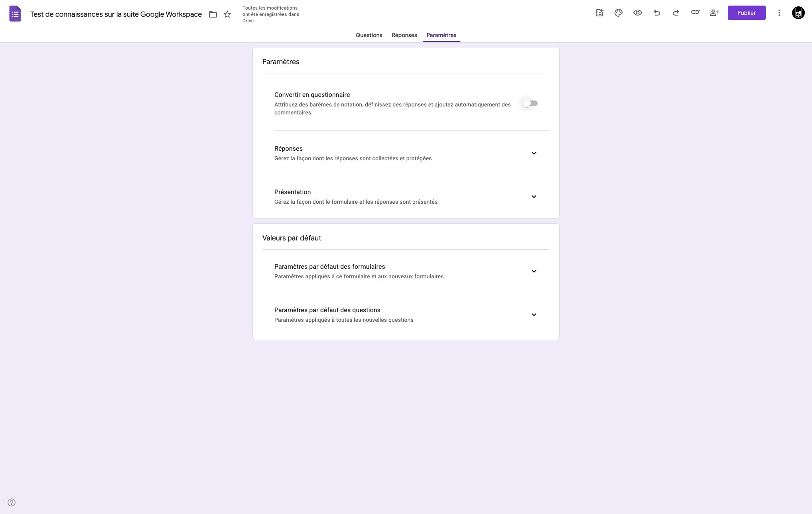This screenshot has height=514, width=812.
Task: Click 'Gérez la façon dont les réponses sont collectées' text
Action: 353,158
